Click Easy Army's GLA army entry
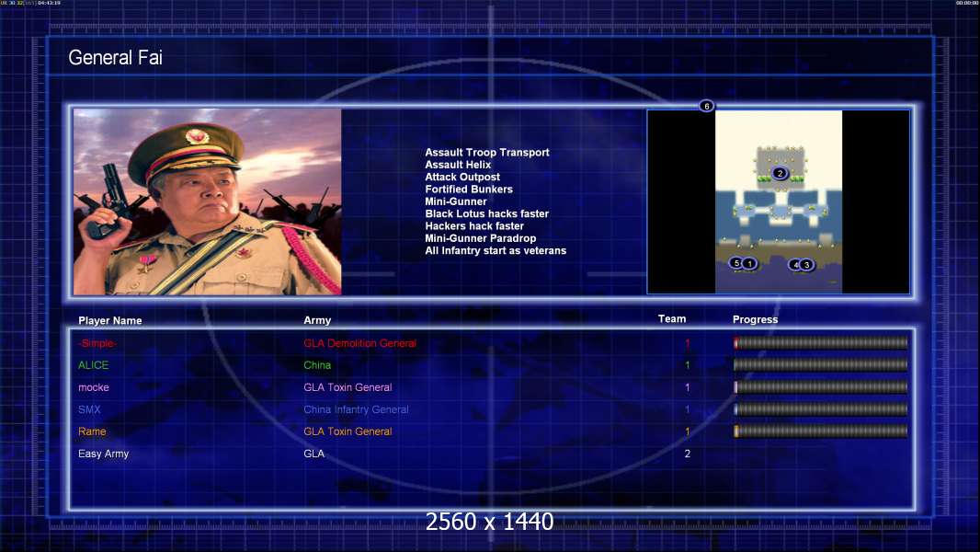980x552 pixels. tap(313, 454)
